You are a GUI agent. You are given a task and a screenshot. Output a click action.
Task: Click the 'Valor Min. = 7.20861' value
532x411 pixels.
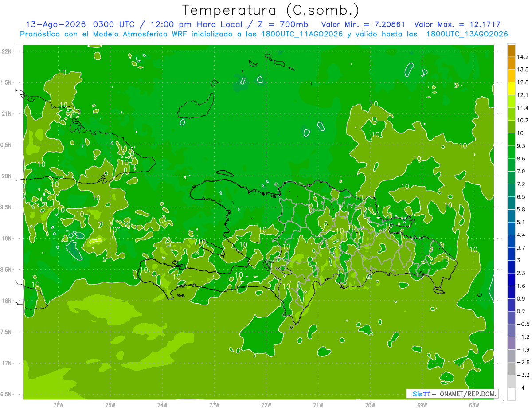[363, 24]
